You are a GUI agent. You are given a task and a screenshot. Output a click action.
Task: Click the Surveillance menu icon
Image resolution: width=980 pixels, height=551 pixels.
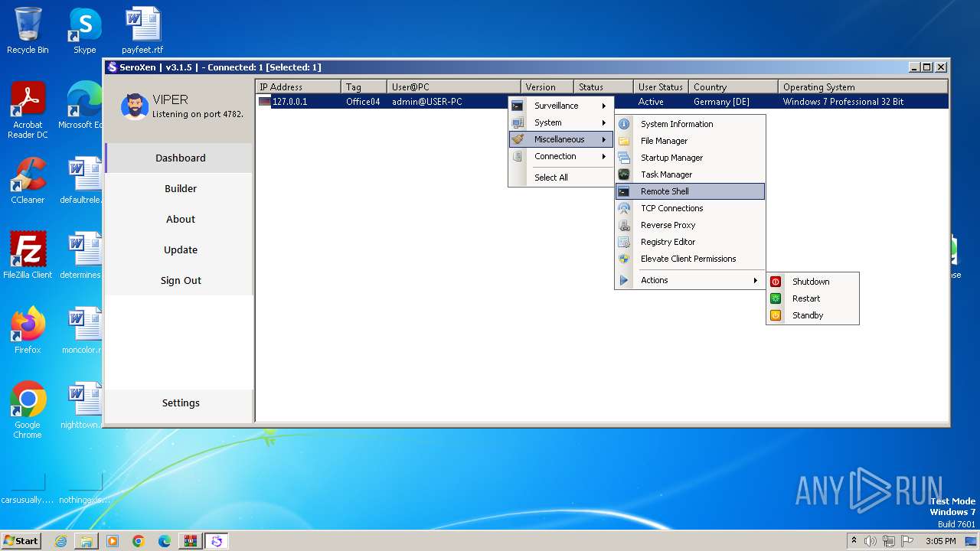tap(518, 106)
